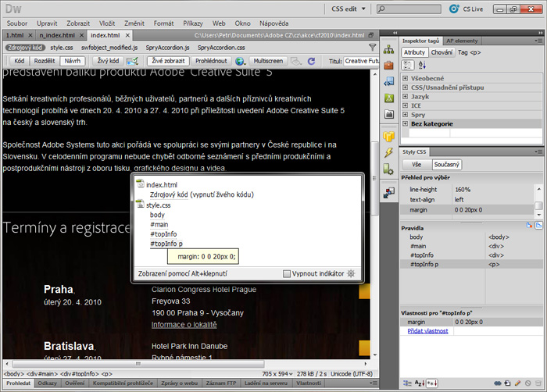This screenshot has height=392, width=547.
Task: Expand the ICE category
Action: (x=405, y=105)
